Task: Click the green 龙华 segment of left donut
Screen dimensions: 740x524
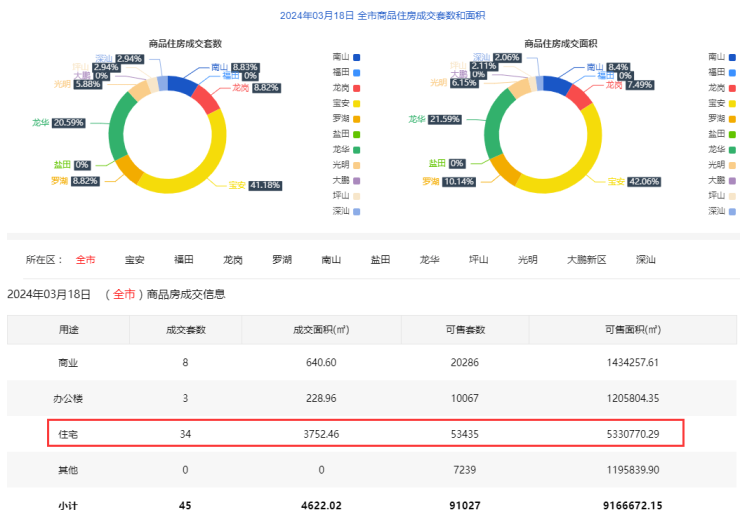Action: [122, 132]
